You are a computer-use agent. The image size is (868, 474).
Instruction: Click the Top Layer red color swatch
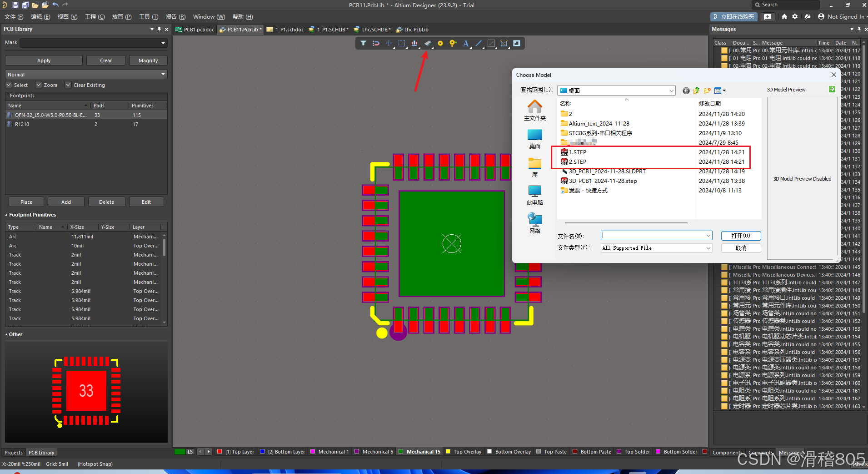click(219, 452)
